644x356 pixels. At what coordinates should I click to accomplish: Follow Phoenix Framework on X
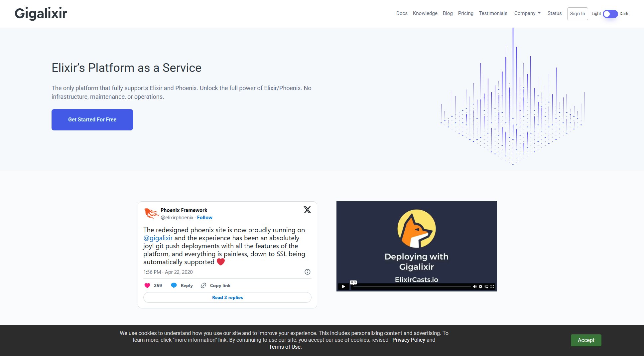204,218
